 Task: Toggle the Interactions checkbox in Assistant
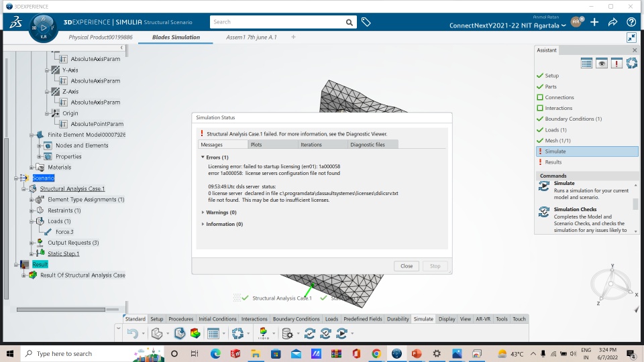pos(540,108)
